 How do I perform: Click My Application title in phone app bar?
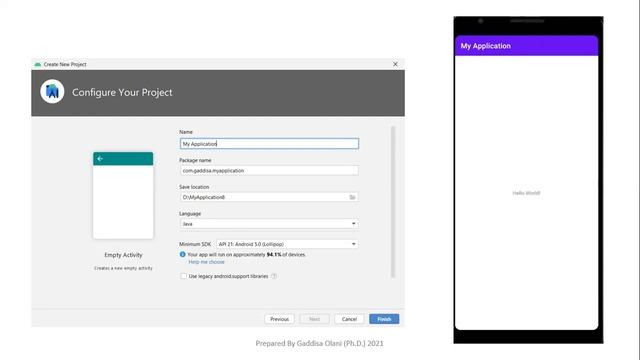485,46
